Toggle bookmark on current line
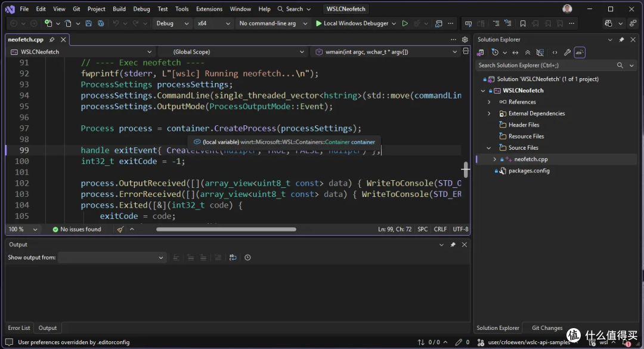Image resolution: width=644 pixels, height=349 pixels. (x=523, y=23)
